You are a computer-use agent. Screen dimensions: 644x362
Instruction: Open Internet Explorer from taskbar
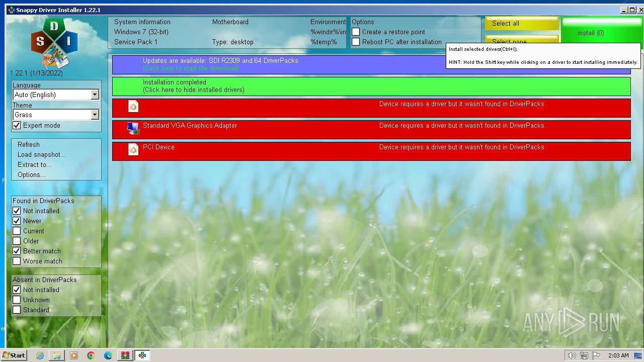click(x=40, y=355)
